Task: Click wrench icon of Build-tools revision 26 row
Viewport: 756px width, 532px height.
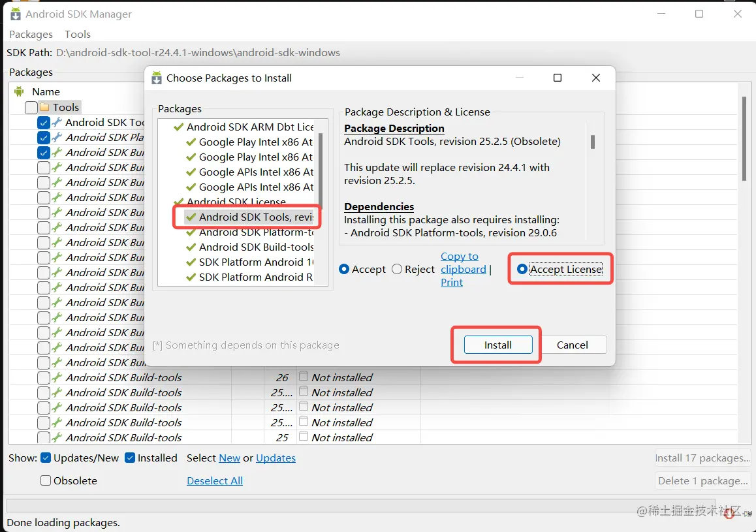Action: click(57, 377)
